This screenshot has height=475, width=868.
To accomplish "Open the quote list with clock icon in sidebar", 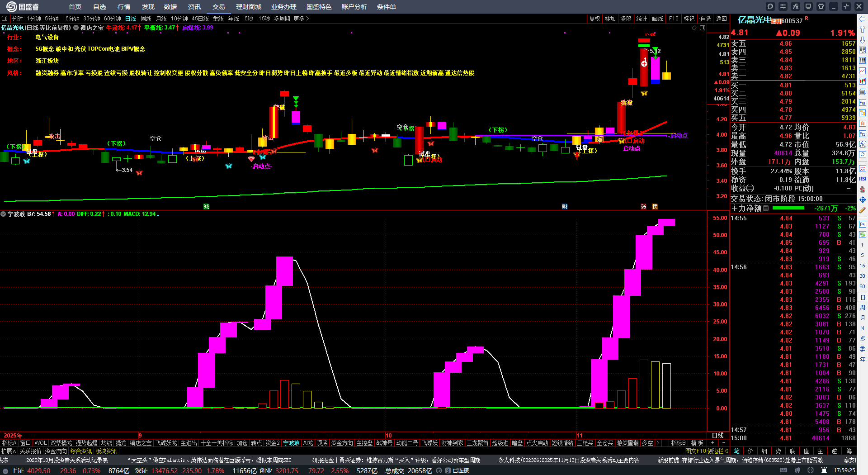I will [x=863, y=50].
